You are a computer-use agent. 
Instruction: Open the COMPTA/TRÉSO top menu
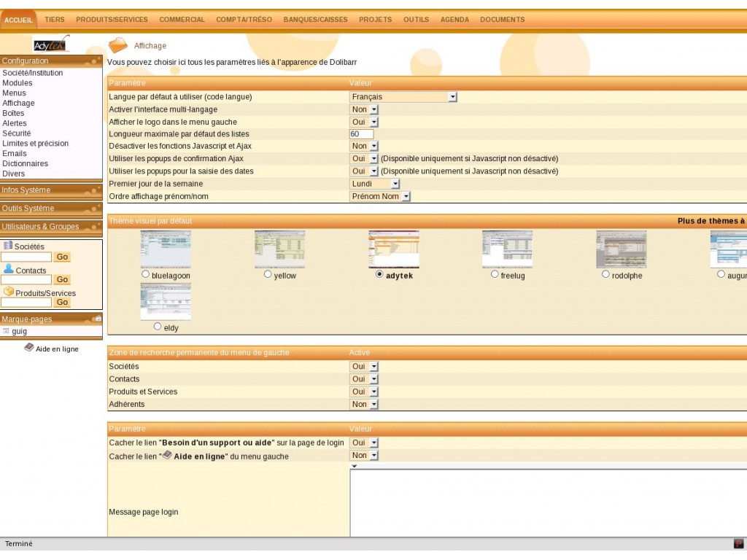(244, 20)
